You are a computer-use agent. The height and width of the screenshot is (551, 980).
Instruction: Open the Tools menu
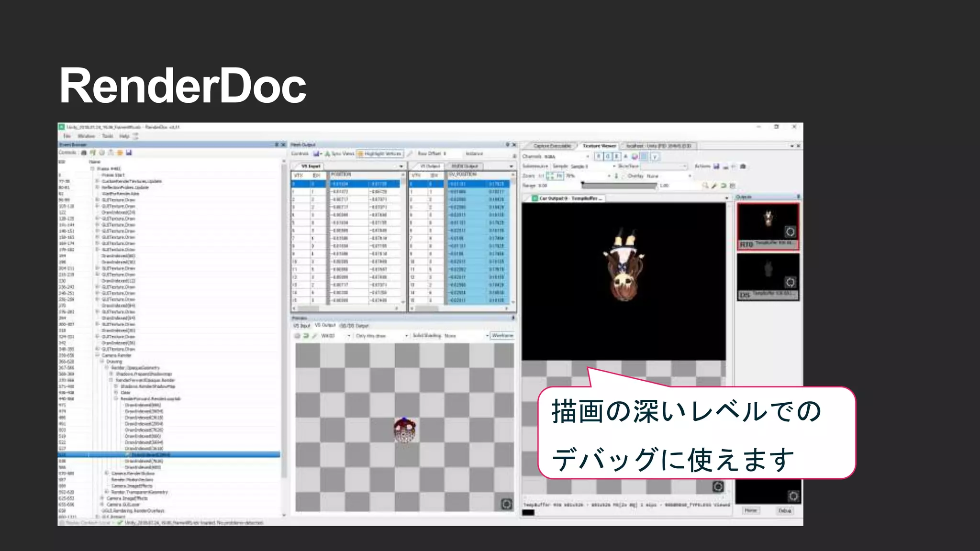tap(108, 136)
